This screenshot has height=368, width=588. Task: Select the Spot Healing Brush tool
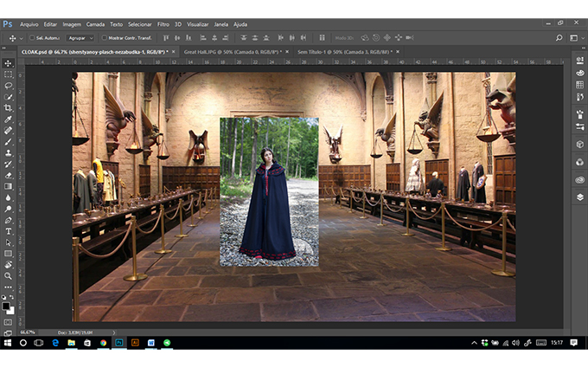[x=8, y=131]
